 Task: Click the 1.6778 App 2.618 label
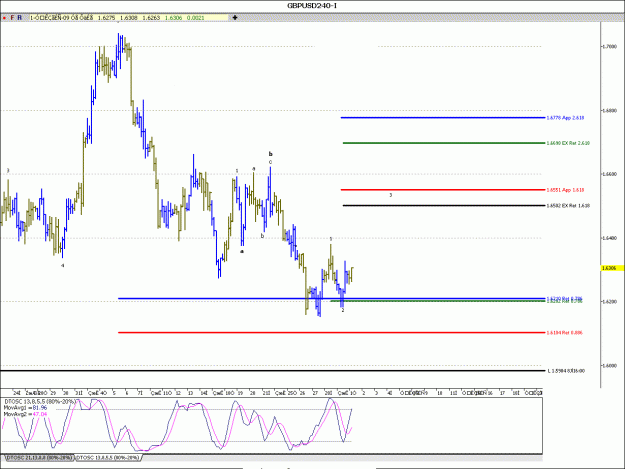(x=565, y=118)
